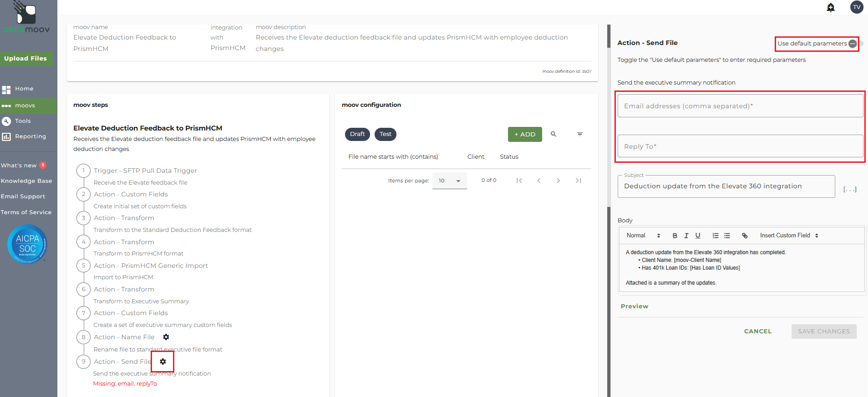Open What's new in the sidebar
The width and height of the screenshot is (868, 397).
coord(24,166)
